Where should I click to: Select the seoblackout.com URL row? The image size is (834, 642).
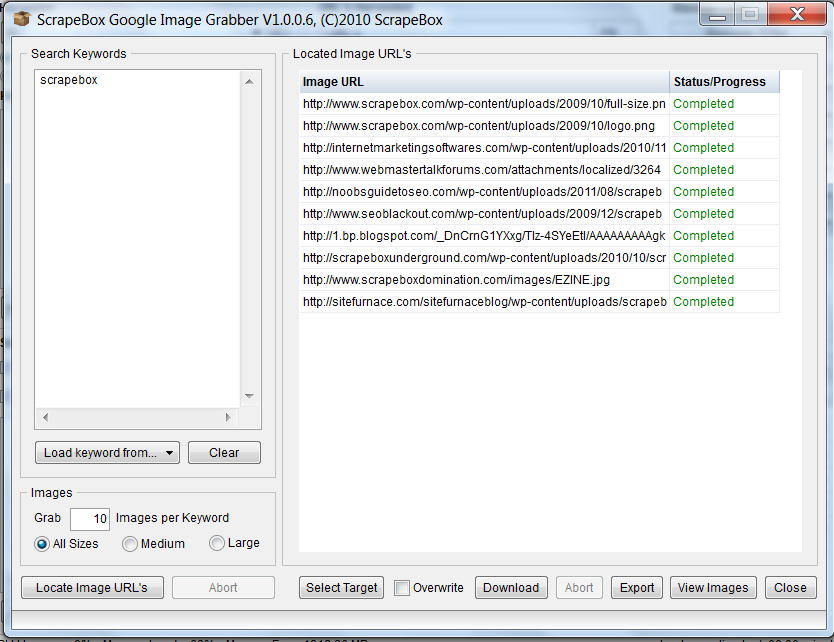(539, 214)
